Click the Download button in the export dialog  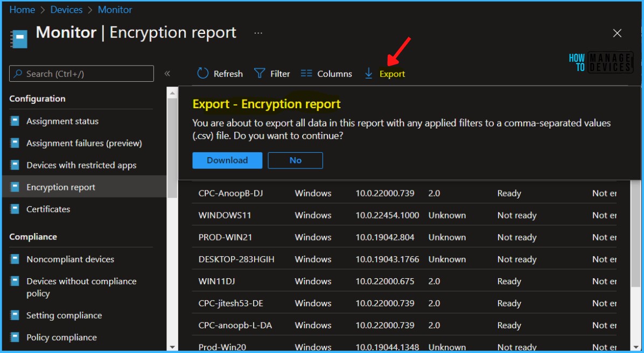point(227,160)
